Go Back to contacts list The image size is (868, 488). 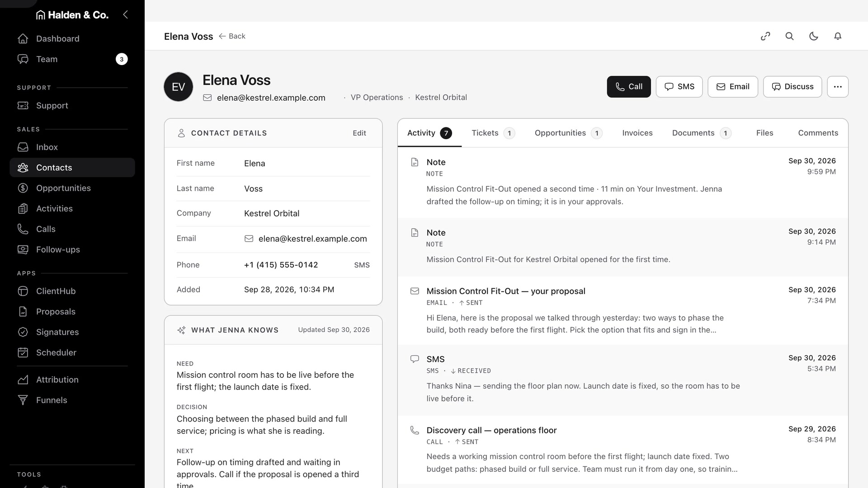tap(232, 36)
